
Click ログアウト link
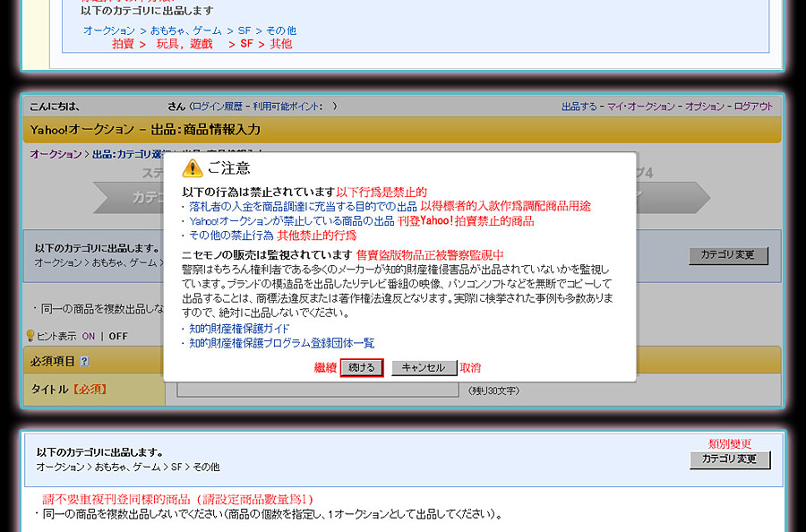point(753,107)
